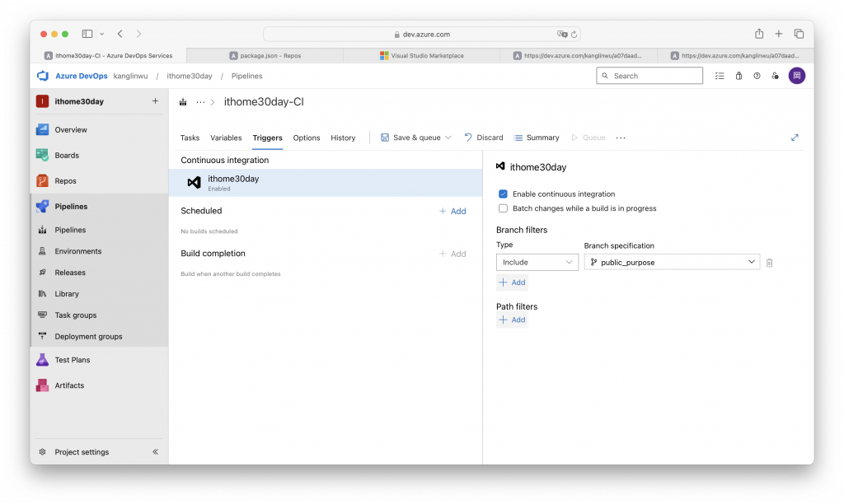Open the public_purpose branch specification dropdown
Viewport: 844px width, 504px height.
coord(672,262)
